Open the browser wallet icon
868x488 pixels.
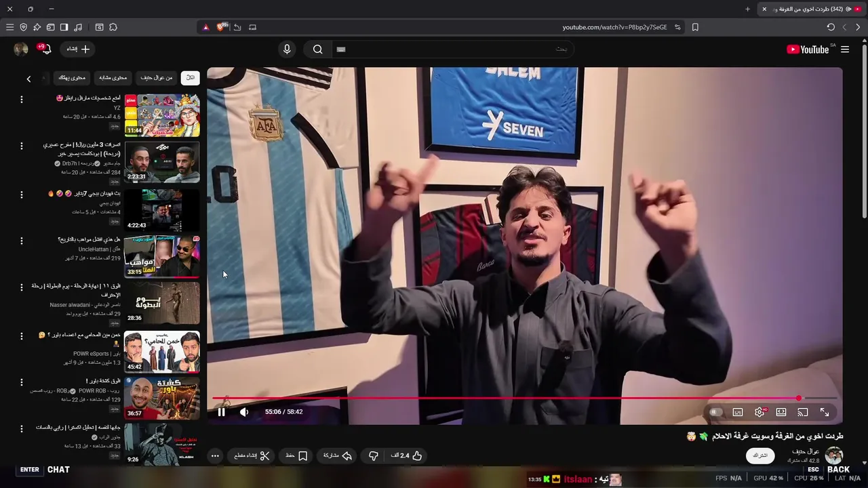point(50,27)
